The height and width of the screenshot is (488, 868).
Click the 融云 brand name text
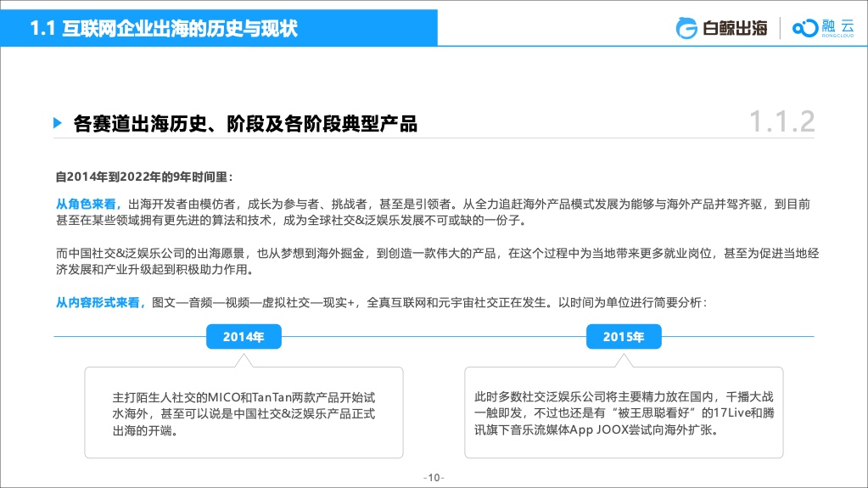pyautogui.click(x=837, y=25)
